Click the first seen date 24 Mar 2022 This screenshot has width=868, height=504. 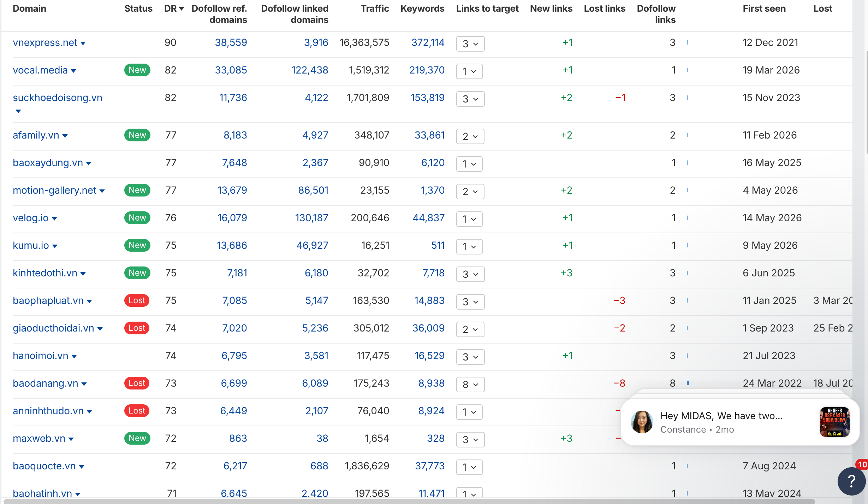772,383
